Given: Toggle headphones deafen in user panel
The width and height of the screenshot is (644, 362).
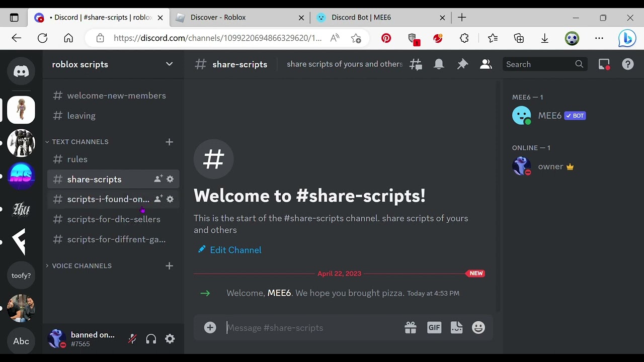Looking at the screenshot, I should [151, 339].
